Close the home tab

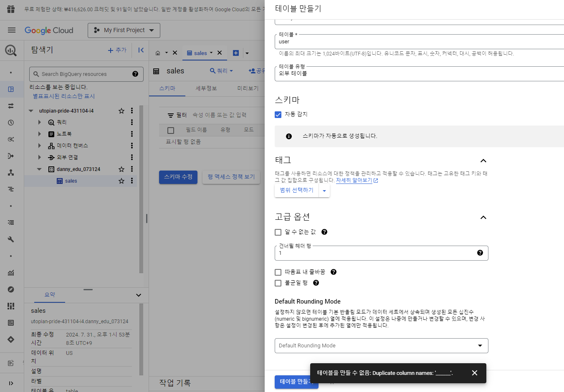[175, 53]
